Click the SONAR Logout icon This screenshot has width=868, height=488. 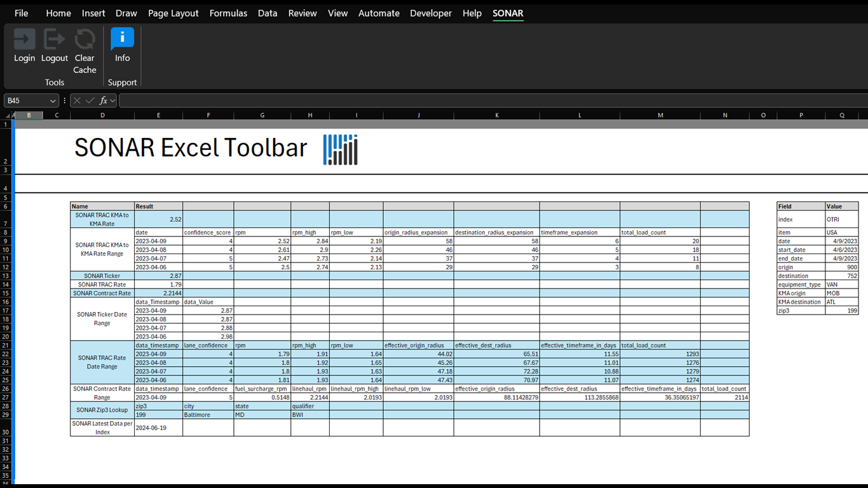pyautogui.click(x=55, y=39)
